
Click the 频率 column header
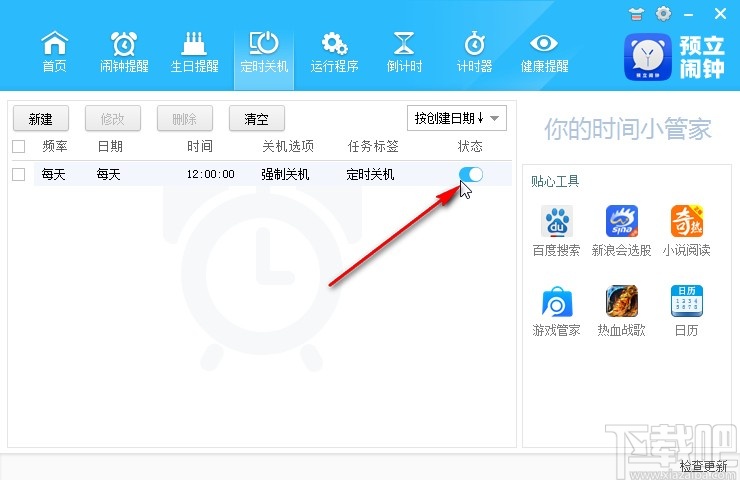(x=55, y=146)
